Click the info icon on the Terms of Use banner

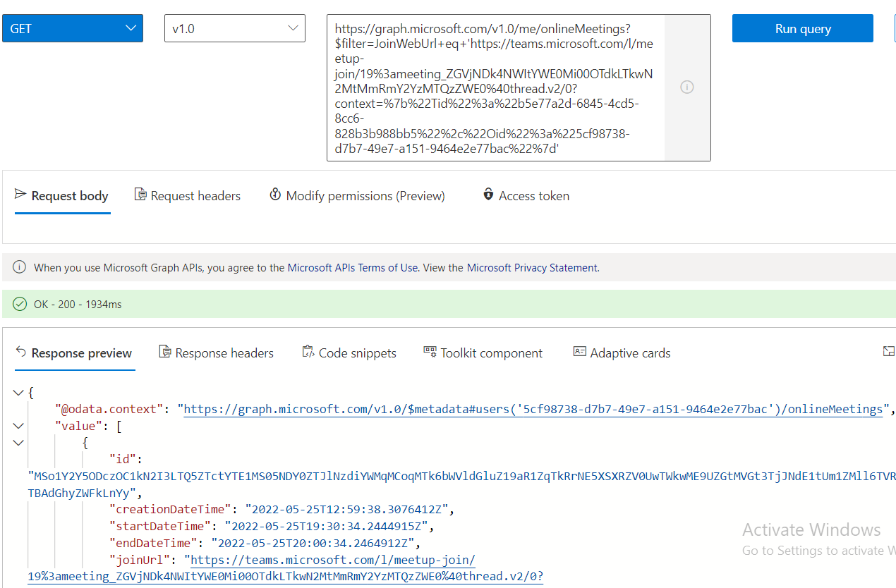(x=19, y=267)
